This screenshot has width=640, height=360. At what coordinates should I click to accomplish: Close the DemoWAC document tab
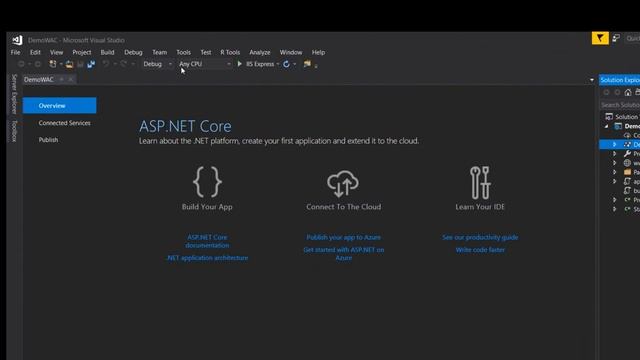[71, 79]
